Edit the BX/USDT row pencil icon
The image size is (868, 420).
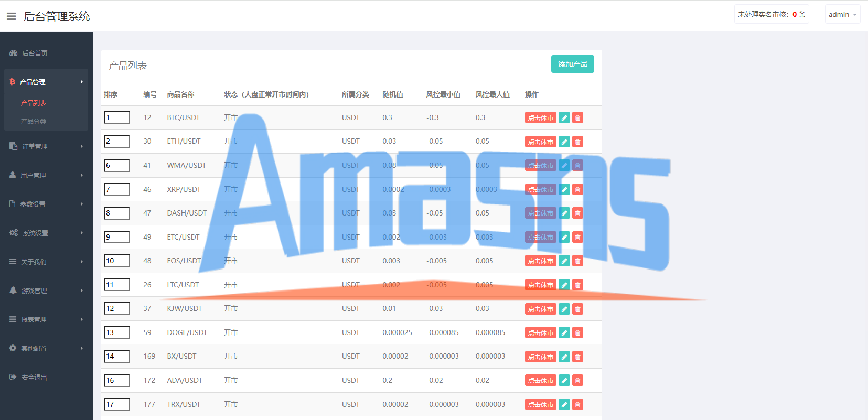(564, 357)
